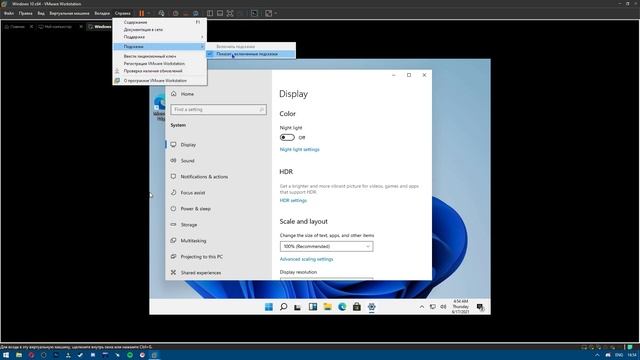This screenshot has width=640, height=360.
Task: Select the enter license key menu entry
Action: click(x=160, y=56)
